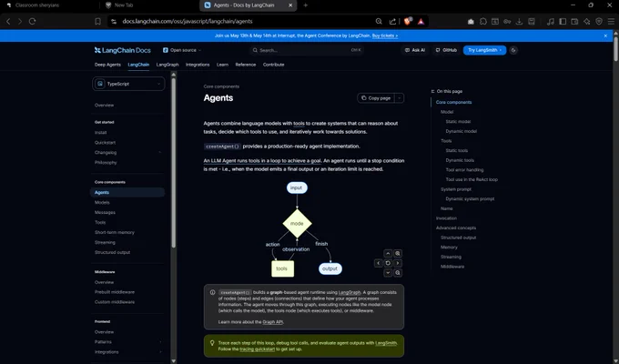Zoom in on the agent diagram
619x364 pixels.
point(398,254)
